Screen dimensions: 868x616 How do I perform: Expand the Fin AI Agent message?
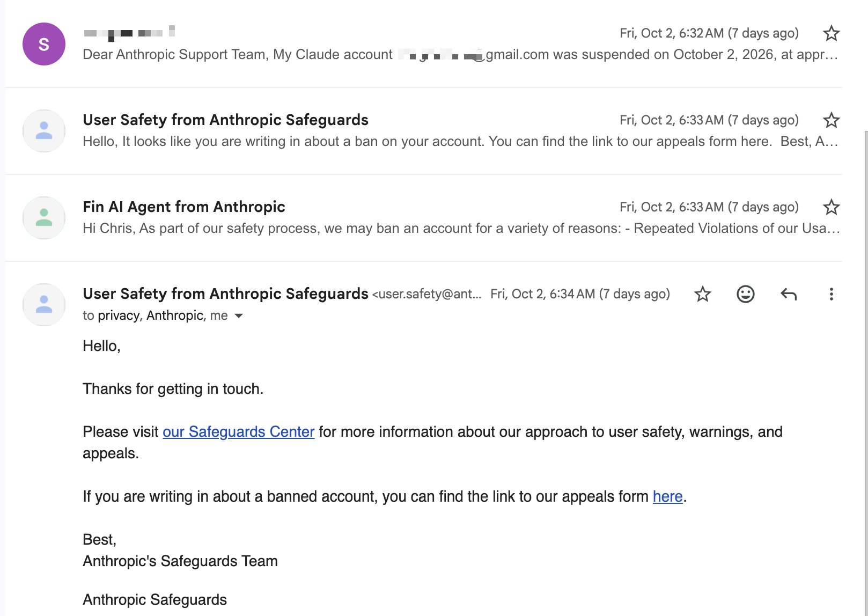[424, 218]
